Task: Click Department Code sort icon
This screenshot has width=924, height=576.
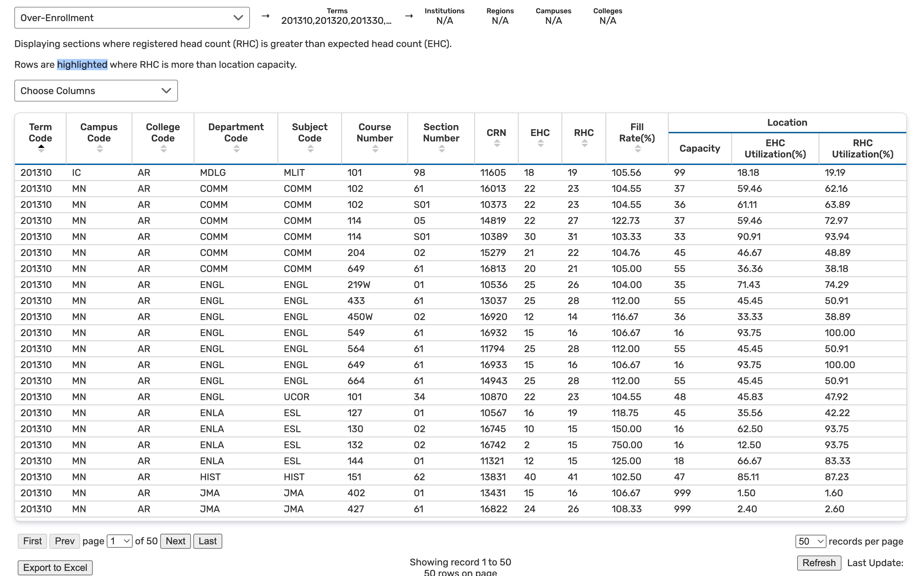Action: pos(236,149)
